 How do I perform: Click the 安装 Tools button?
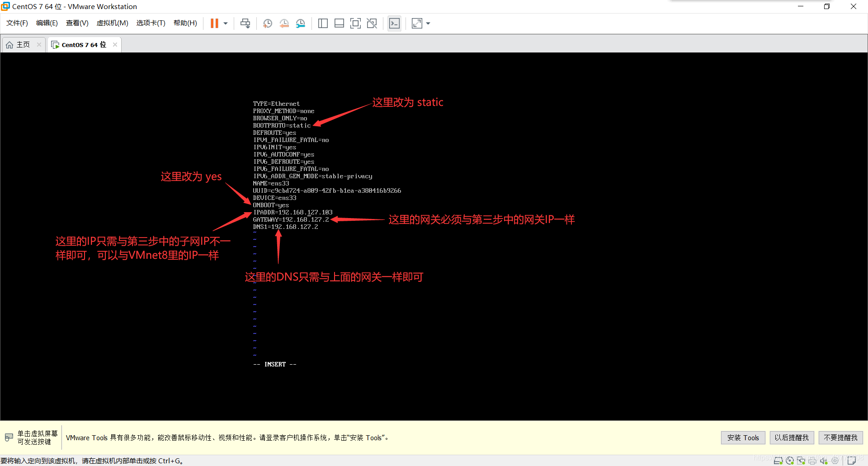click(x=743, y=437)
